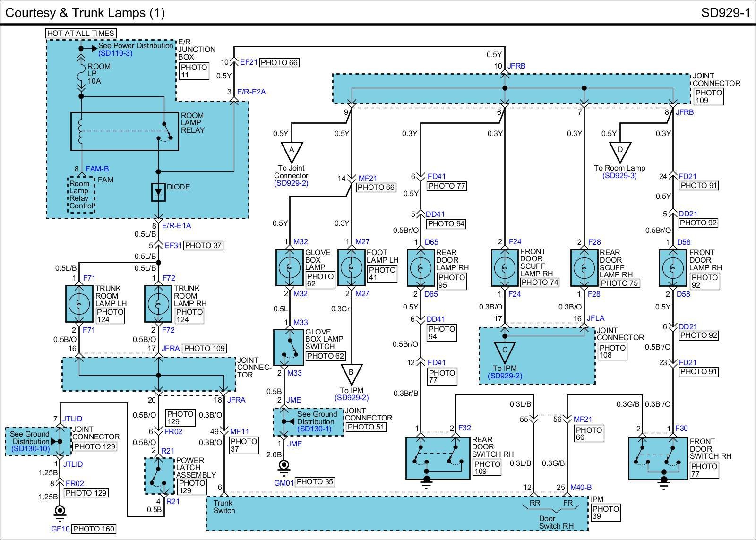Open the SD110-3 power distribution link
756x540 pixels.
[116, 53]
